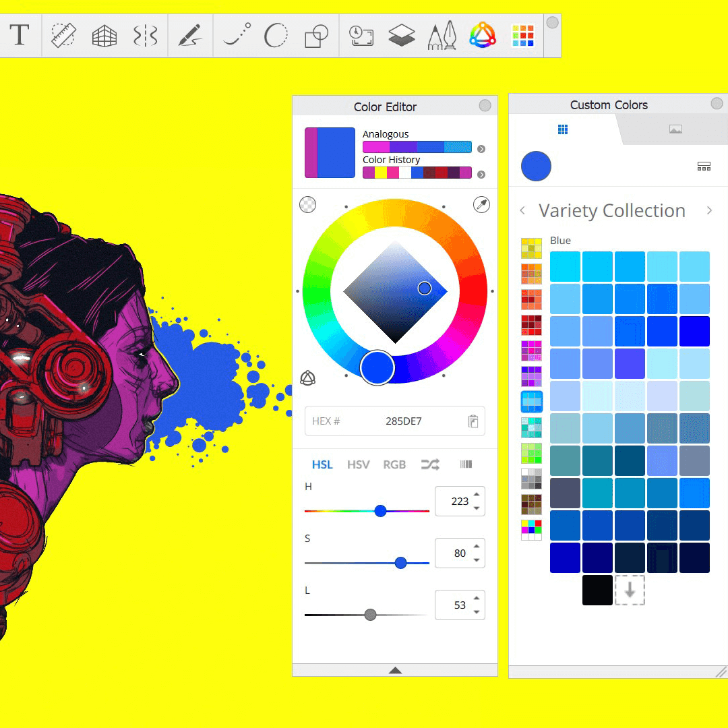Select the Ellipse draw style tool

[276, 35]
